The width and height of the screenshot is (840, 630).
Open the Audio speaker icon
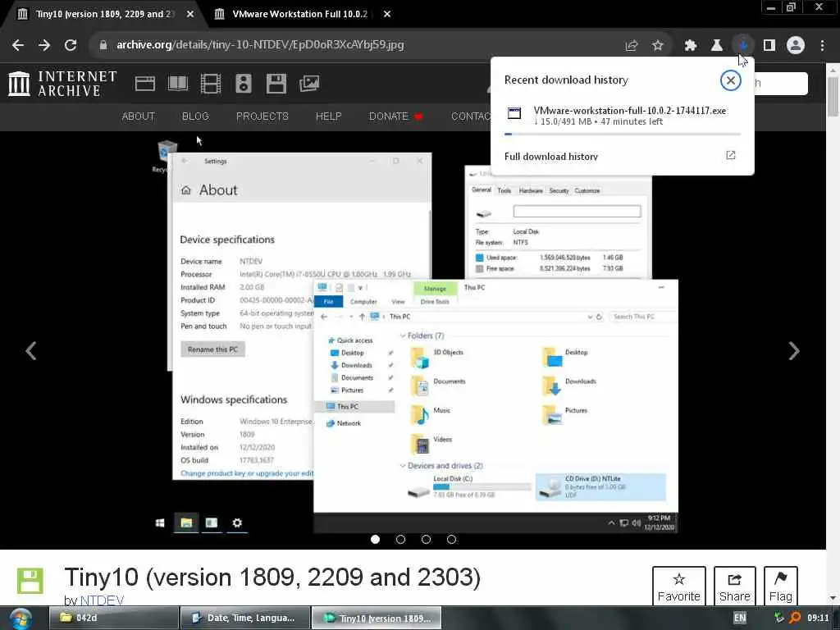point(243,84)
